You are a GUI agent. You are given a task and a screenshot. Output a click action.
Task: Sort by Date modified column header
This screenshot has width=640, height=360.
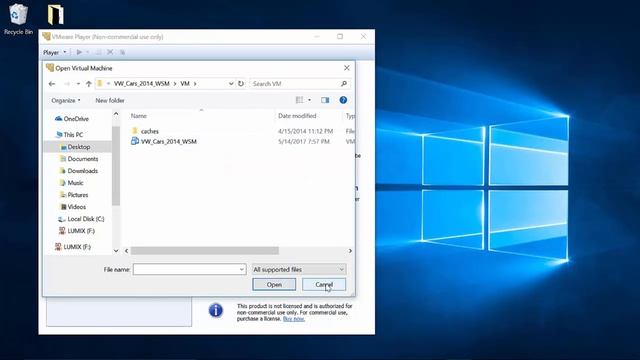pyautogui.click(x=297, y=116)
